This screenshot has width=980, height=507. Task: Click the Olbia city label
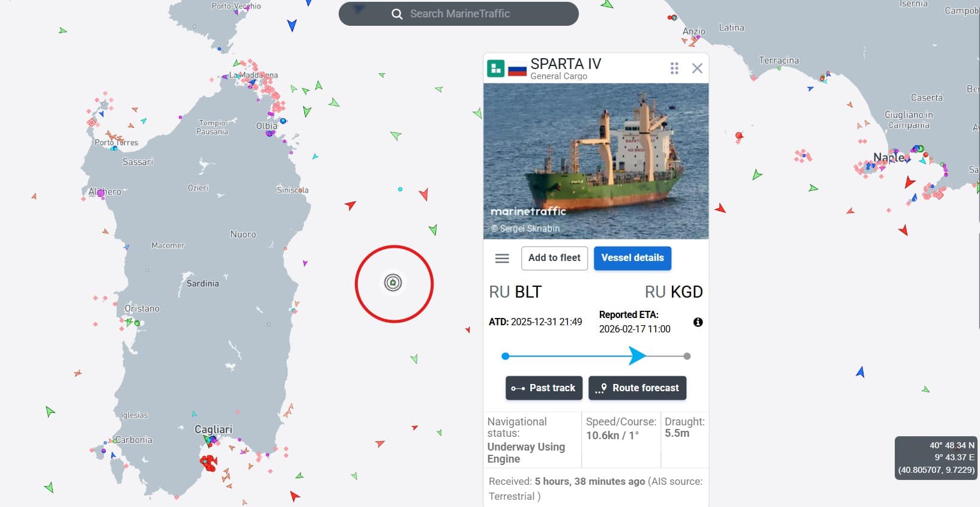pyautogui.click(x=267, y=126)
